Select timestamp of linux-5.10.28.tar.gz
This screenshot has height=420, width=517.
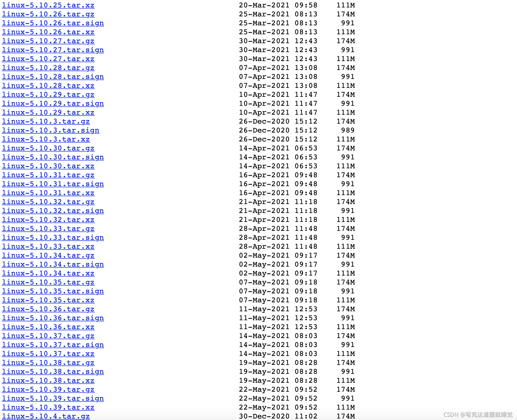click(278, 68)
